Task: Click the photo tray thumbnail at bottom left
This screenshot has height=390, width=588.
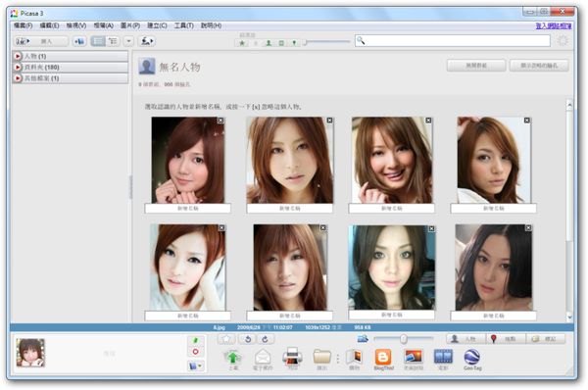Action: (30, 353)
